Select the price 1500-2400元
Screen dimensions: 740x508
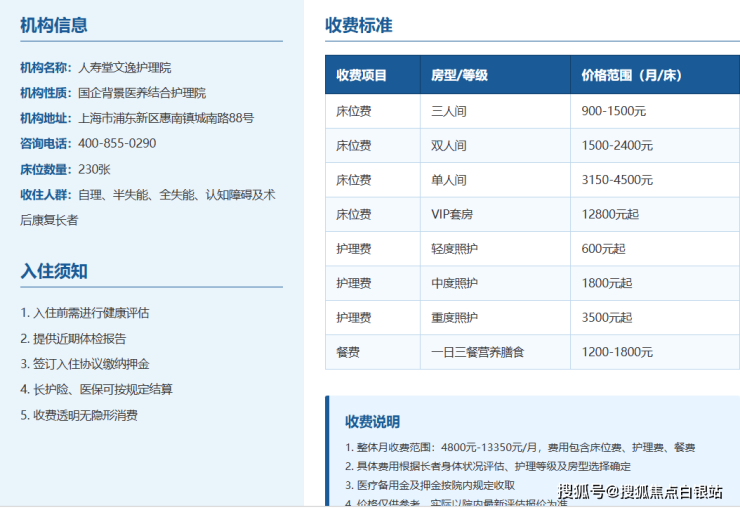coord(617,146)
